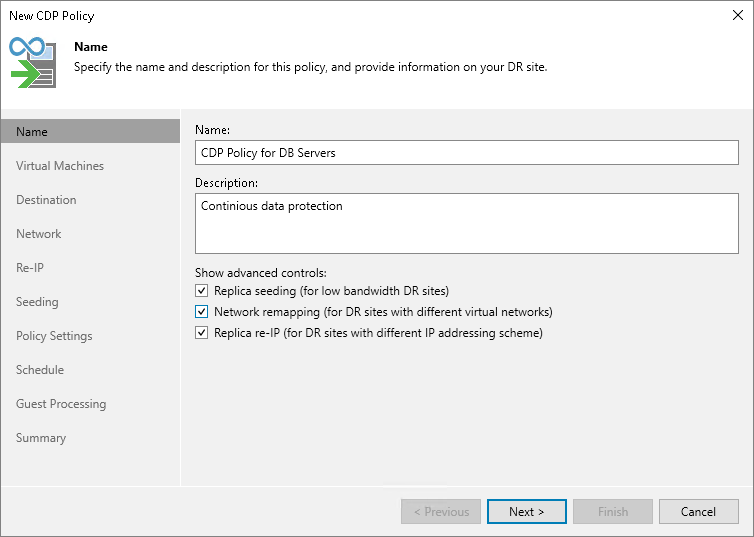
Task: Click the disabled Previous button
Action: (441, 512)
